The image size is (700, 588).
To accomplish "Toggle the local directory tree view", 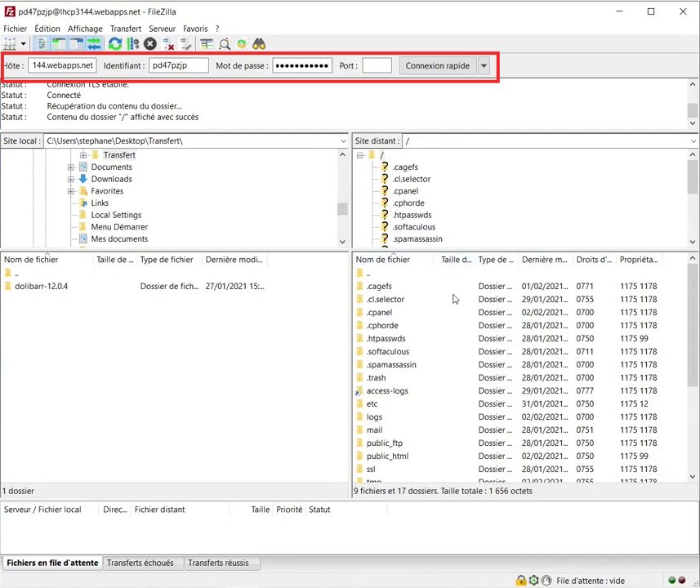I will (x=59, y=44).
